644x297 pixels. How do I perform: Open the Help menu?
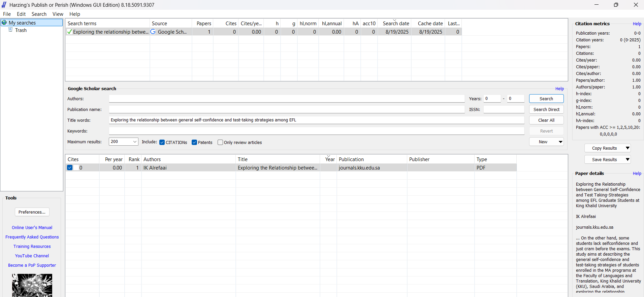point(75,14)
